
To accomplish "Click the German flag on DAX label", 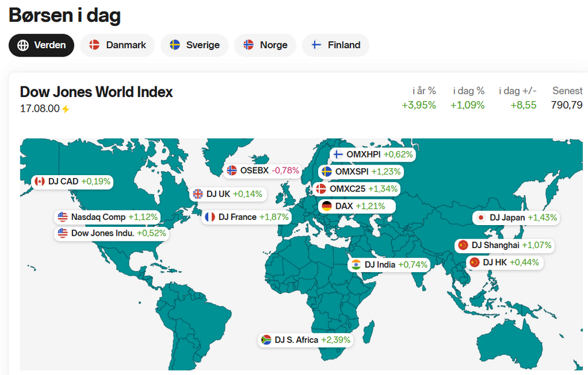I will click(326, 206).
